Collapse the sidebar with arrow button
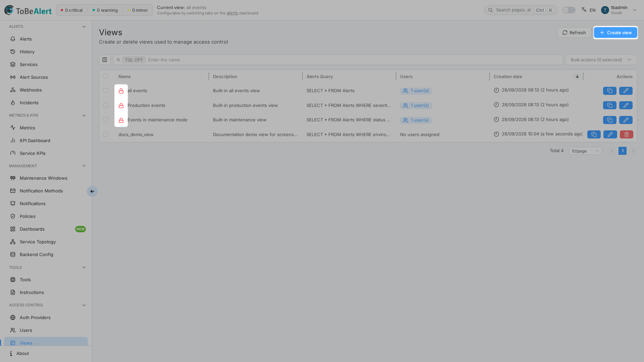 tap(92, 191)
